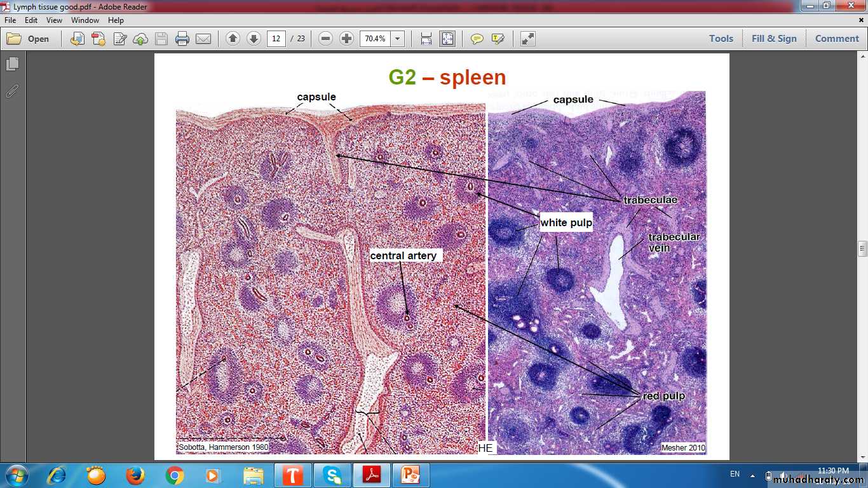Toggle read mode expand icon
The height and width of the screenshot is (488, 868).
point(527,39)
